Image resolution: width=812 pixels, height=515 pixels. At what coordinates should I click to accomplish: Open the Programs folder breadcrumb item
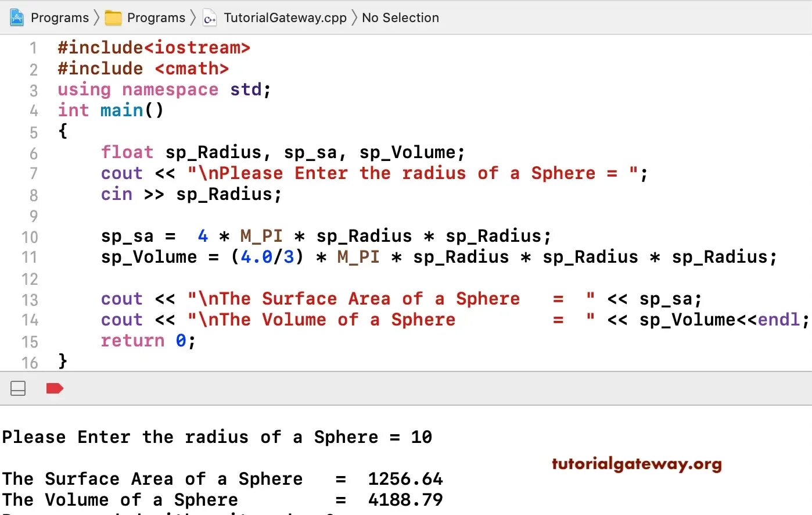pyautogui.click(x=156, y=18)
